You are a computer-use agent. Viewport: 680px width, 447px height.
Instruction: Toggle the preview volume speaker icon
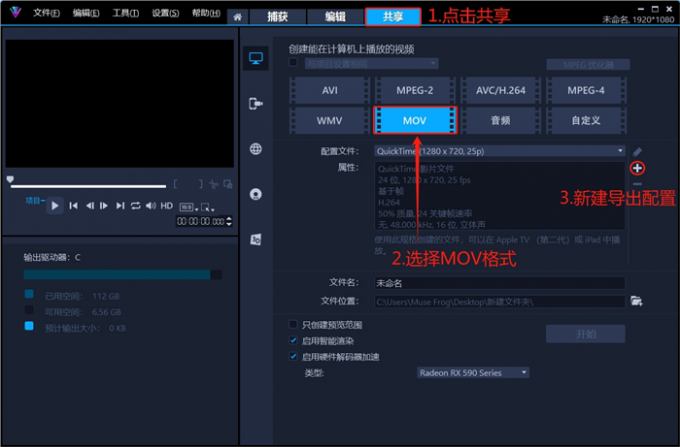pos(150,205)
